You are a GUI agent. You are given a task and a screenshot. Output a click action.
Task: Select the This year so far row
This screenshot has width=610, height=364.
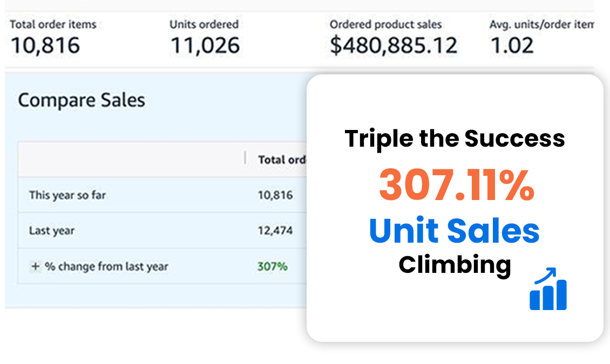[67, 195]
